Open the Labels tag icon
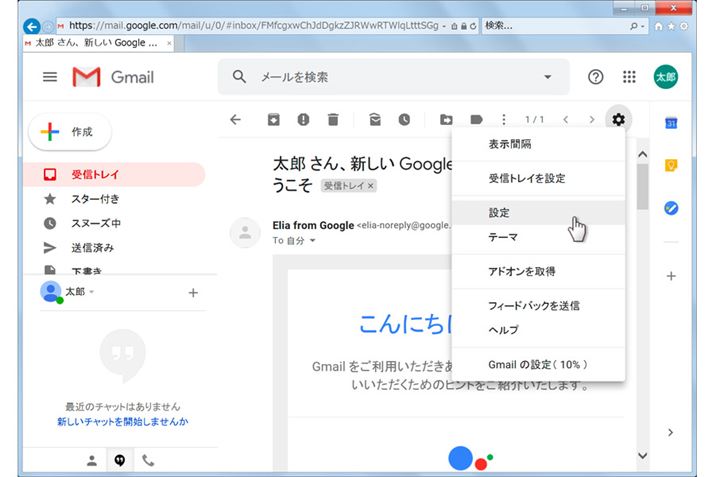This screenshot has height=477, width=715. pos(476,119)
